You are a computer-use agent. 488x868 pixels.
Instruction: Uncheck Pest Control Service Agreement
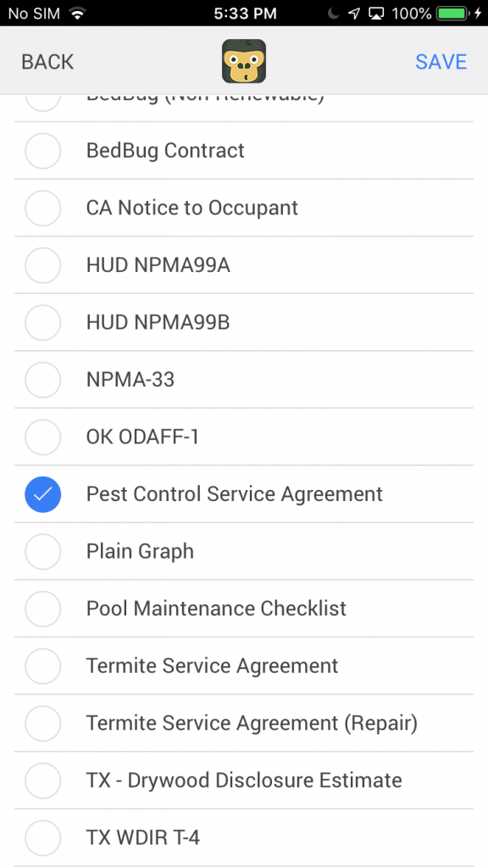tap(42, 494)
